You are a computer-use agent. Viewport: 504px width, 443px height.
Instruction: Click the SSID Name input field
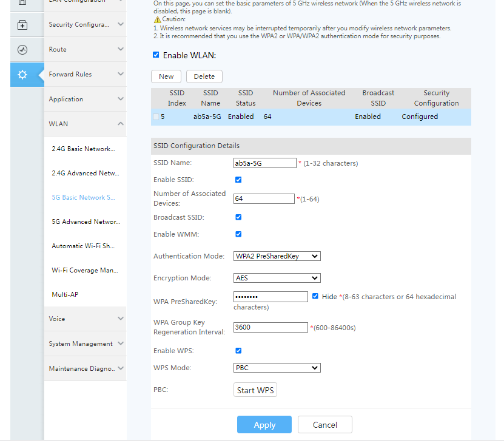[x=264, y=163]
